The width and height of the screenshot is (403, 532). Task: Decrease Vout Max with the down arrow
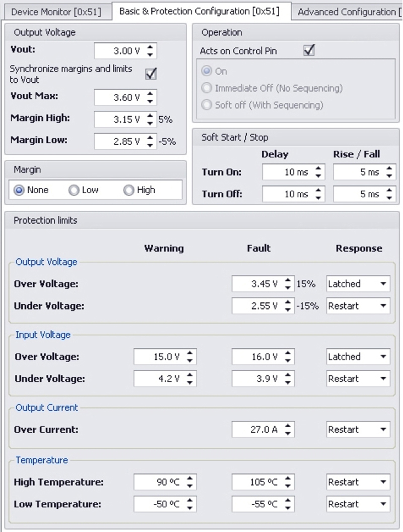tap(151, 101)
